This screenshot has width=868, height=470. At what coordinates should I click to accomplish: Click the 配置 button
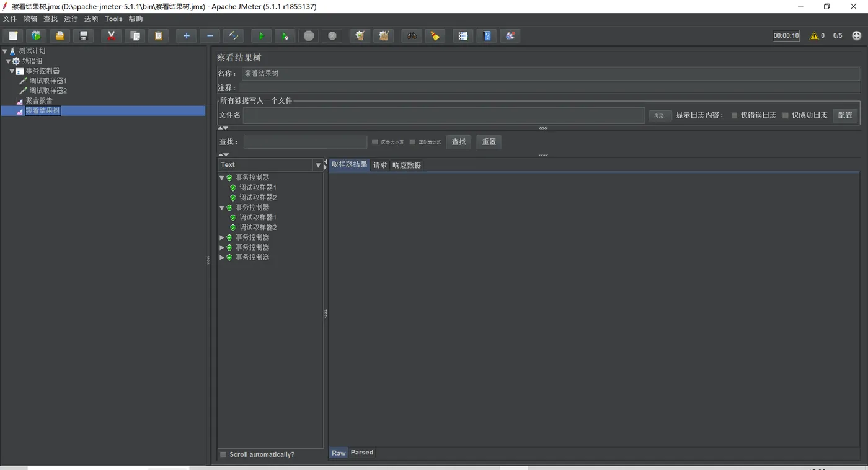click(x=845, y=115)
